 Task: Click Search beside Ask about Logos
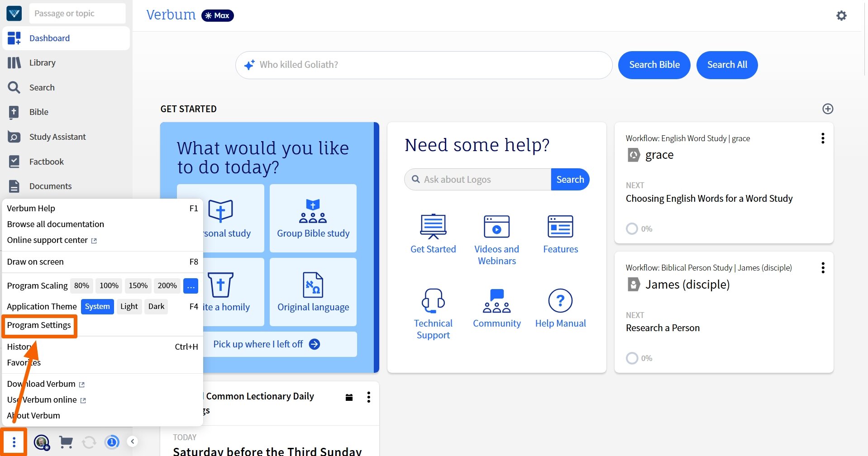tap(570, 180)
